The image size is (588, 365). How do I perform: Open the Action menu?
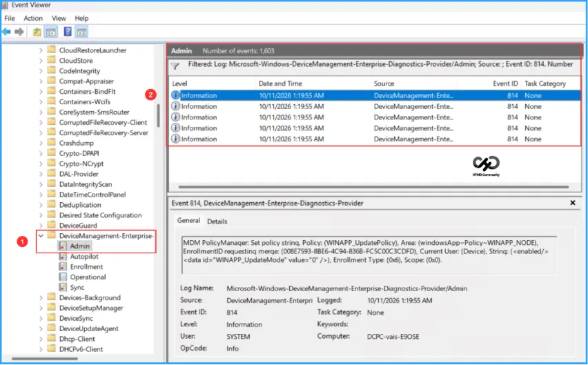point(33,18)
